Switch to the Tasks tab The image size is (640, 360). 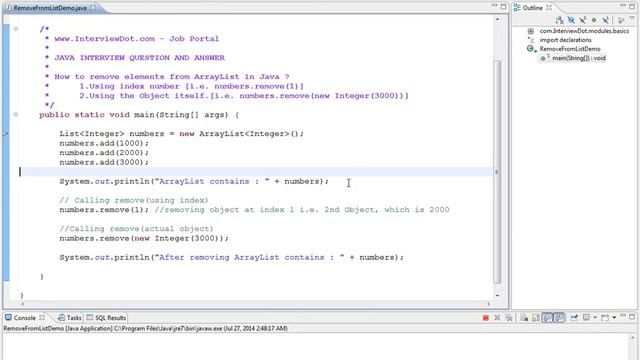tap(70, 318)
